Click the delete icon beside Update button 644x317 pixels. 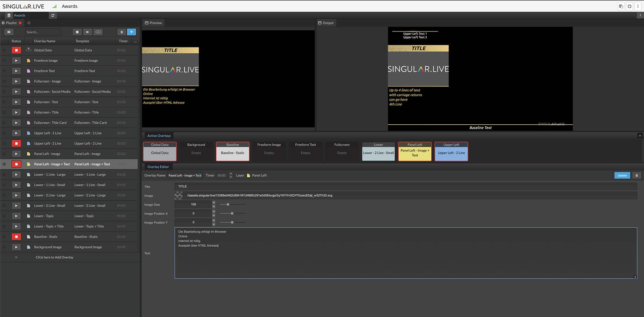pos(637,176)
